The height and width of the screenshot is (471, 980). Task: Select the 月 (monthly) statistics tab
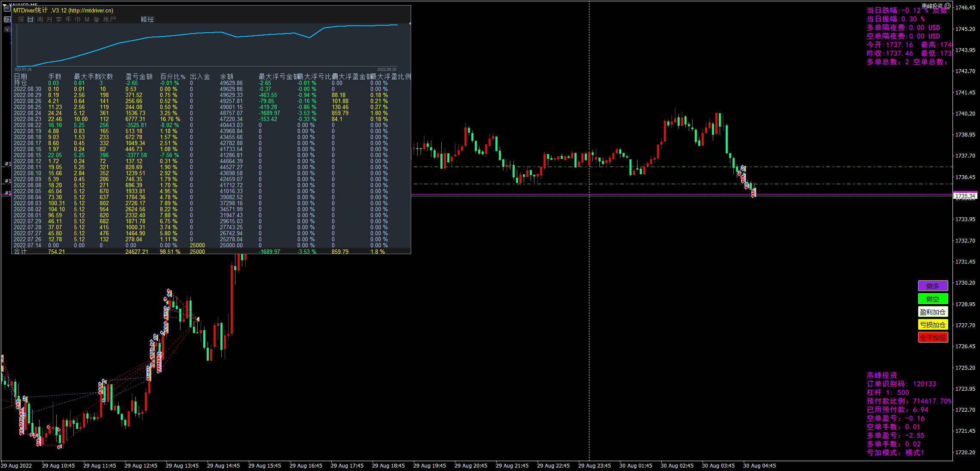(x=49, y=19)
